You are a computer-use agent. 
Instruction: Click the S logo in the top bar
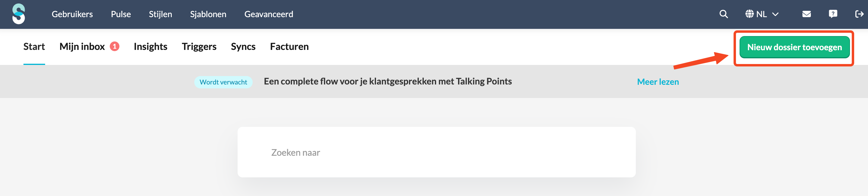pyautogui.click(x=19, y=14)
